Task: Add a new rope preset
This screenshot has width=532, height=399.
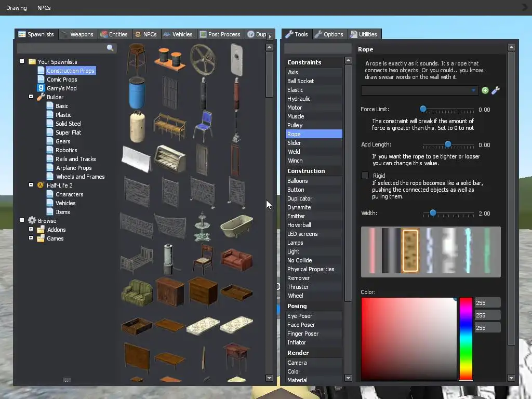Action: click(485, 90)
